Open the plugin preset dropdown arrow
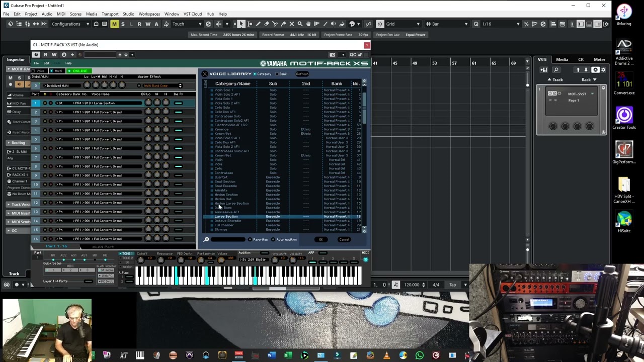Image resolution: width=644 pixels, height=362 pixels. point(132,54)
